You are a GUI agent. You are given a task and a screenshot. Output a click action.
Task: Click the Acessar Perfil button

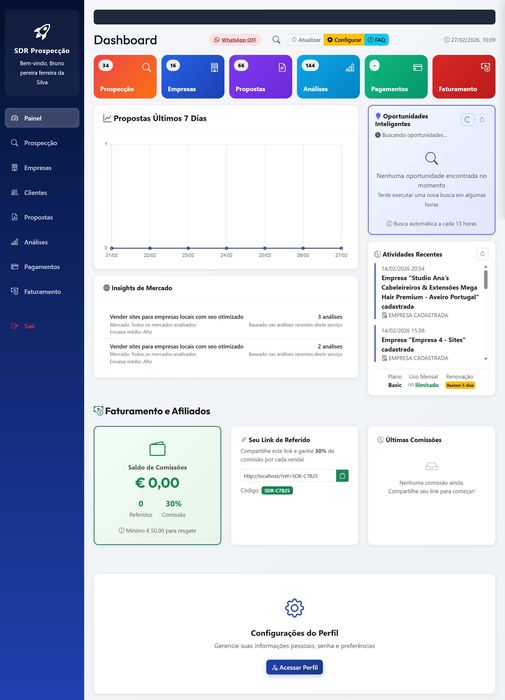point(295,667)
